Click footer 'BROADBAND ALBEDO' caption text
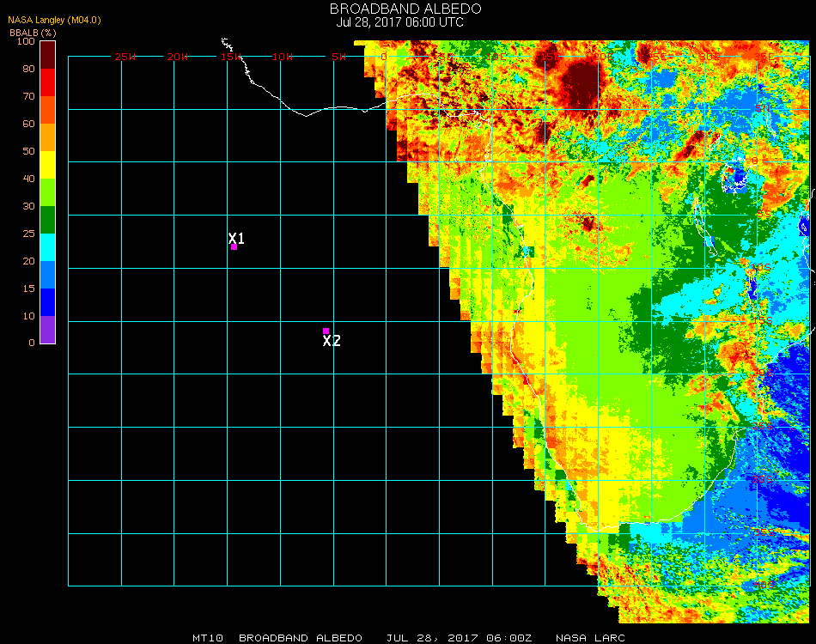Viewport: 816px width, 644px height. [x=301, y=638]
